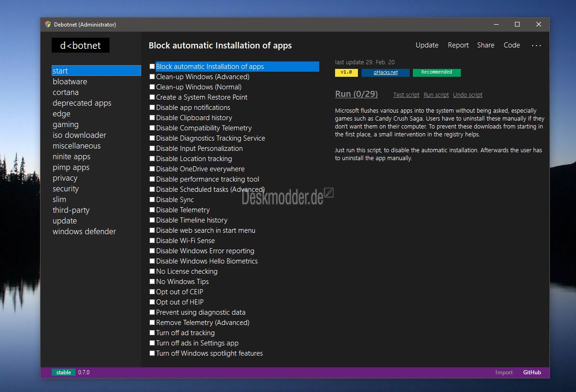Enable Disable OneDrive everywhere checkbox
This screenshot has height=392, width=576.
coord(152,169)
